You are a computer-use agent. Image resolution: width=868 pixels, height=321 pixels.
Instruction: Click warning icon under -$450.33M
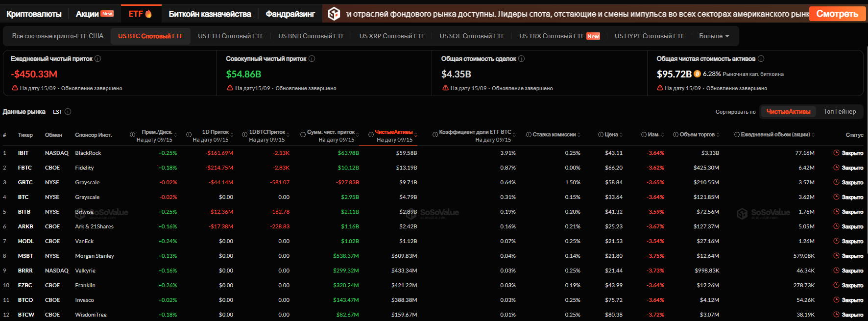pos(15,88)
